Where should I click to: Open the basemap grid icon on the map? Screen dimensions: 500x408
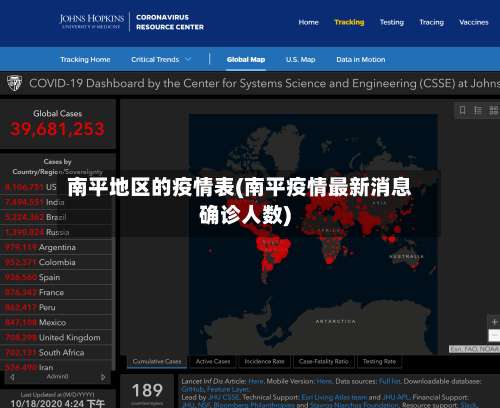493,110
